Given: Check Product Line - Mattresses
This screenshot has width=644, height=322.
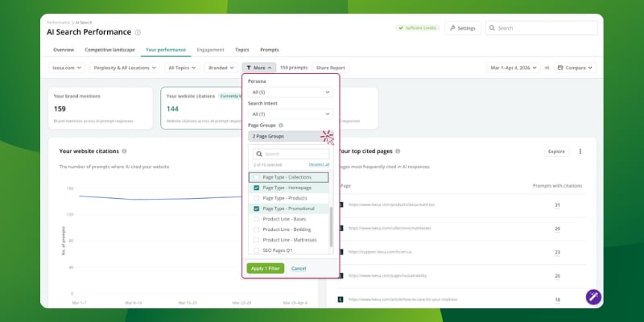Looking at the screenshot, I should 257,240.
